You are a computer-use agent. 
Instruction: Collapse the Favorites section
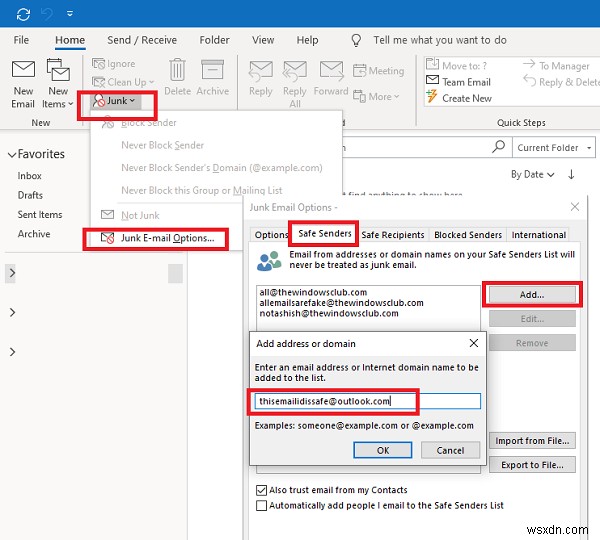(x=12, y=155)
